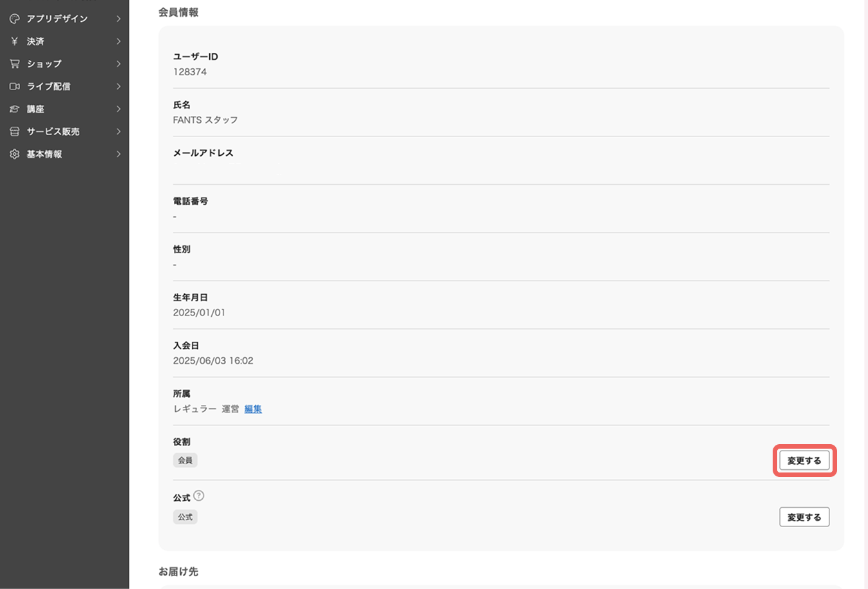
Task: Click the 編集 link next to 所属
Action: pyautogui.click(x=253, y=409)
